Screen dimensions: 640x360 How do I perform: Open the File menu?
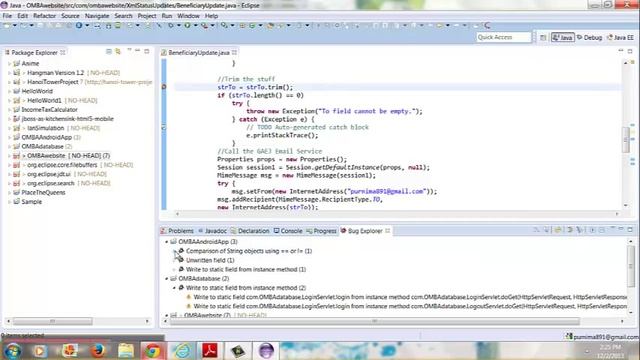tap(7, 16)
